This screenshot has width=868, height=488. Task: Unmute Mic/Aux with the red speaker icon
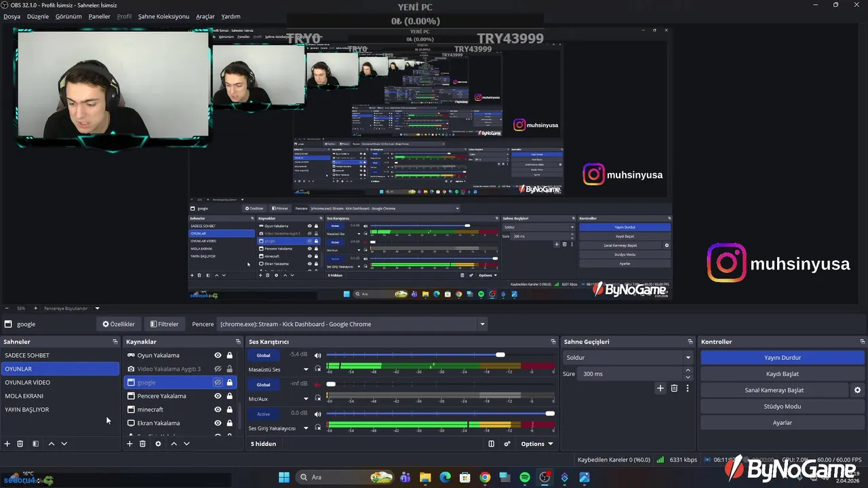[x=317, y=384]
